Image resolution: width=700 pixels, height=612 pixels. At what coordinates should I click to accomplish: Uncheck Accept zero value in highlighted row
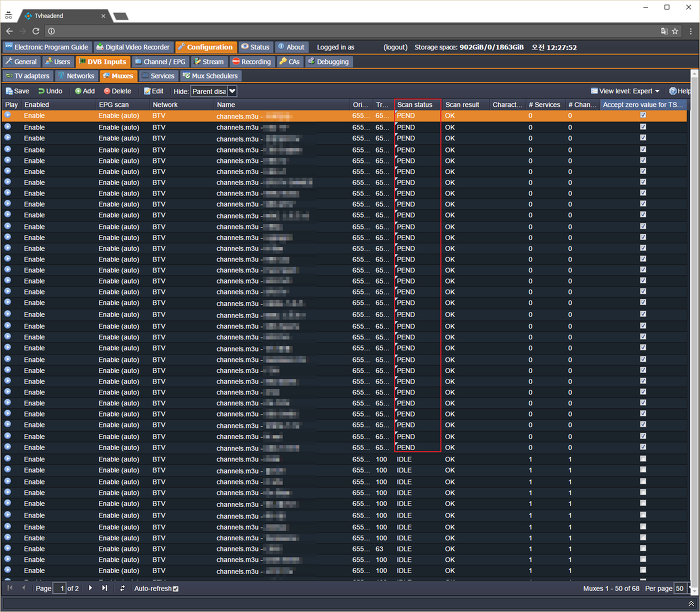point(643,115)
